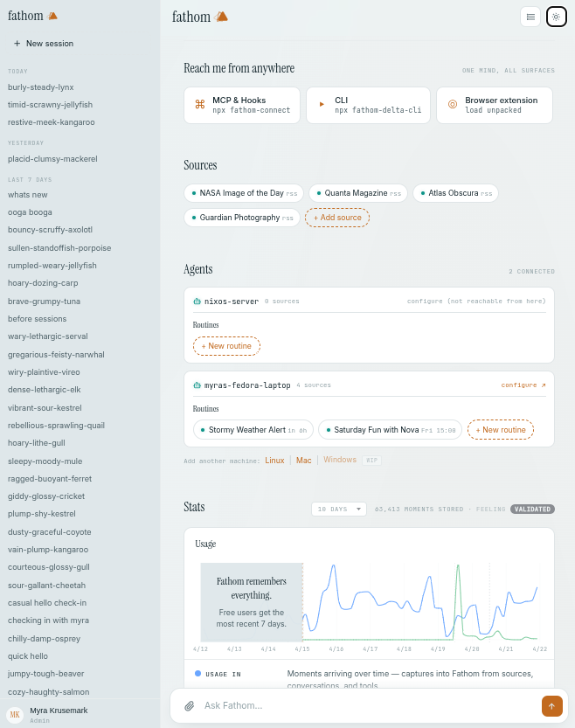Open session timid-scrawny-jellyfish
The width and height of the screenshot is (575, 728).
50,105
